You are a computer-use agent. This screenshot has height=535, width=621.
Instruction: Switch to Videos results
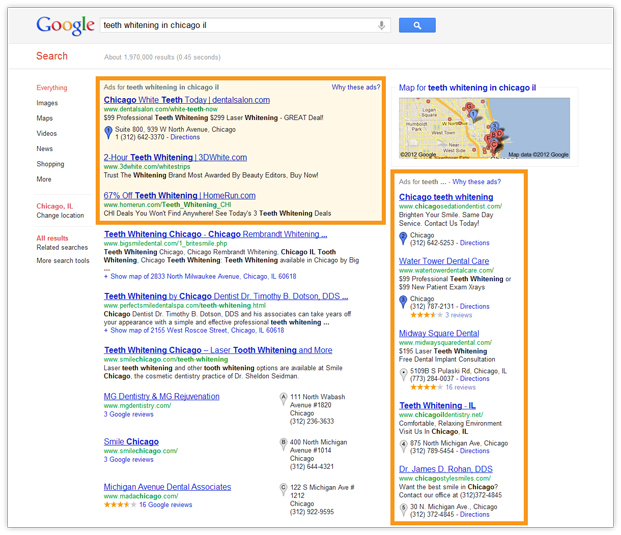point(46,133)
